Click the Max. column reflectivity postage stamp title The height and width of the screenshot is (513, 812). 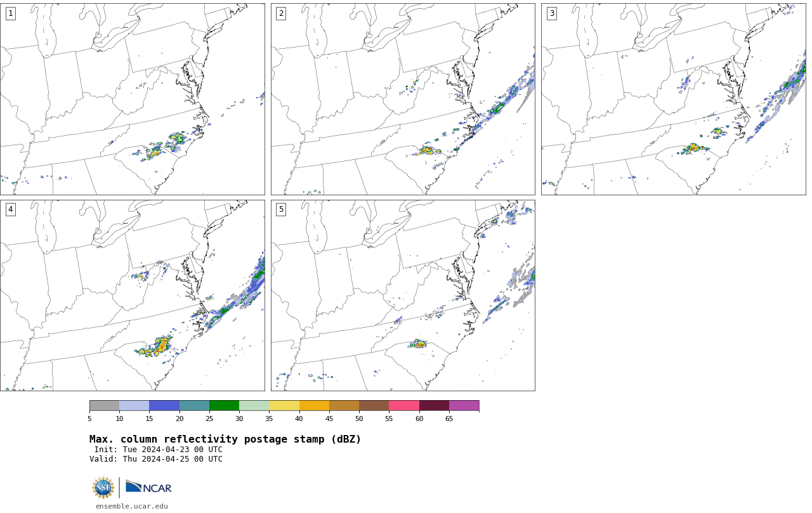tap(225, 439)
